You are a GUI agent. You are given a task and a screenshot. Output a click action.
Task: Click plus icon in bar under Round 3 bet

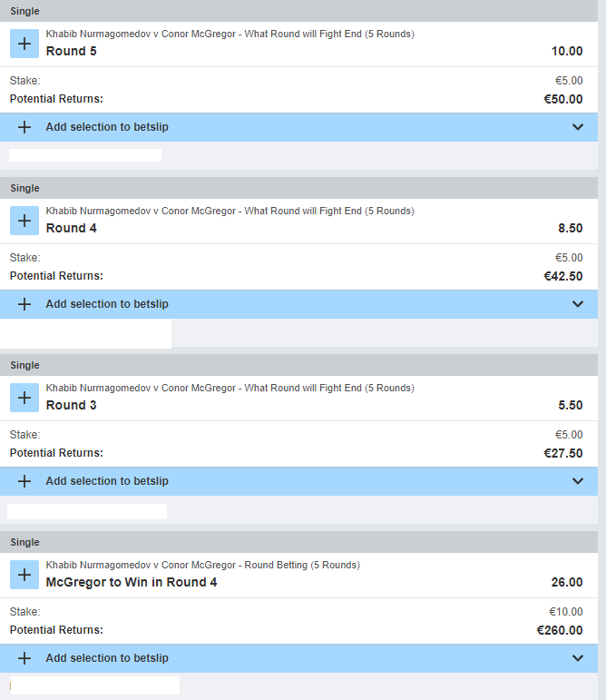(x=24, y=481)
